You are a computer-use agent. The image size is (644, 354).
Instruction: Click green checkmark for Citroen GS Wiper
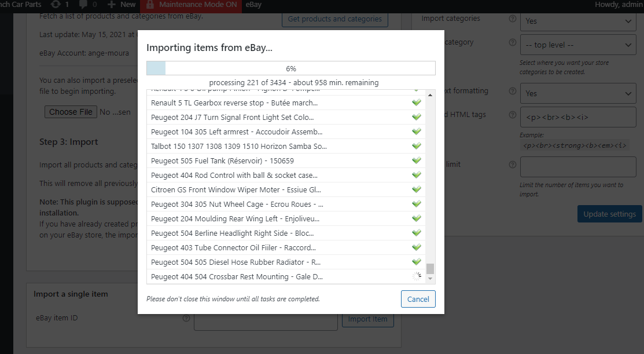[416, 189]
